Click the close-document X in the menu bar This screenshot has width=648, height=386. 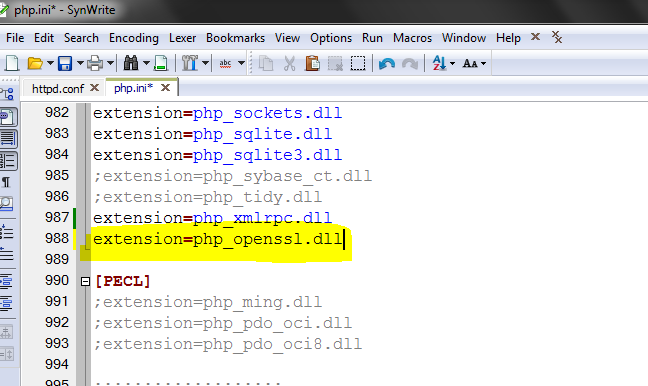(x=536, y=37)
